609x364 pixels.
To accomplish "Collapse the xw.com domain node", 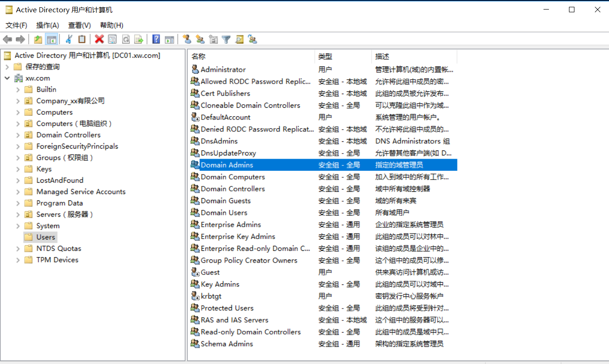I will (x=7, y=78).
